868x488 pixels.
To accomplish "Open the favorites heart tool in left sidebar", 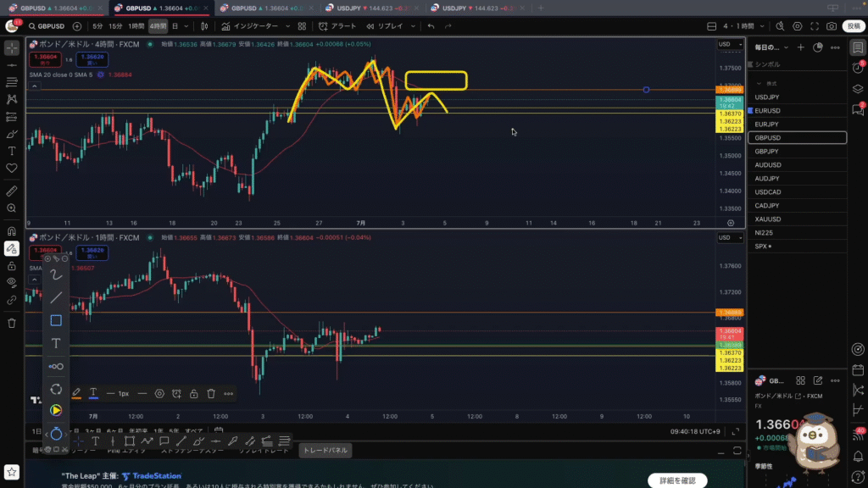I will pyautogui.click(x=12, y=169).
